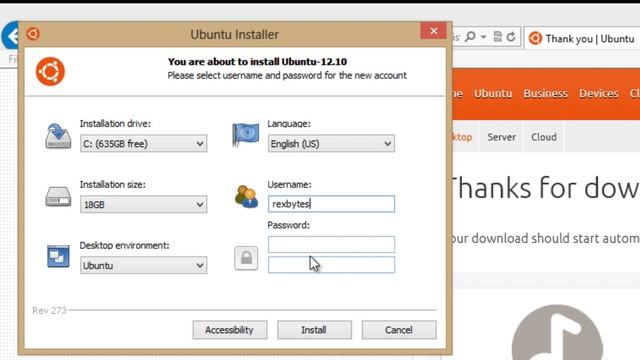This screenshot has height=360, width=640.
Task: Click the Ubuntu favicon in browser tab
Action: [x=535, y=38]
